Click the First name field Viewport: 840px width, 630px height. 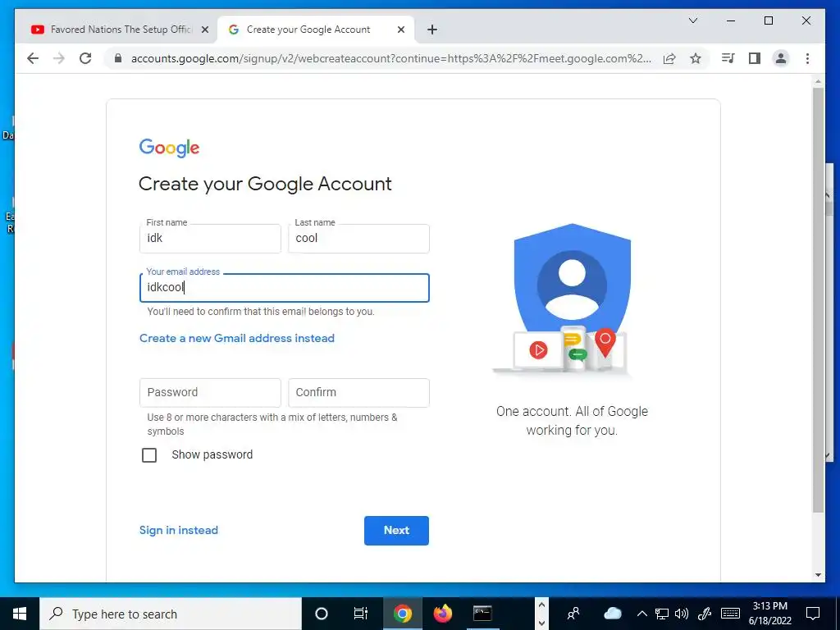(x=210, y=239)
